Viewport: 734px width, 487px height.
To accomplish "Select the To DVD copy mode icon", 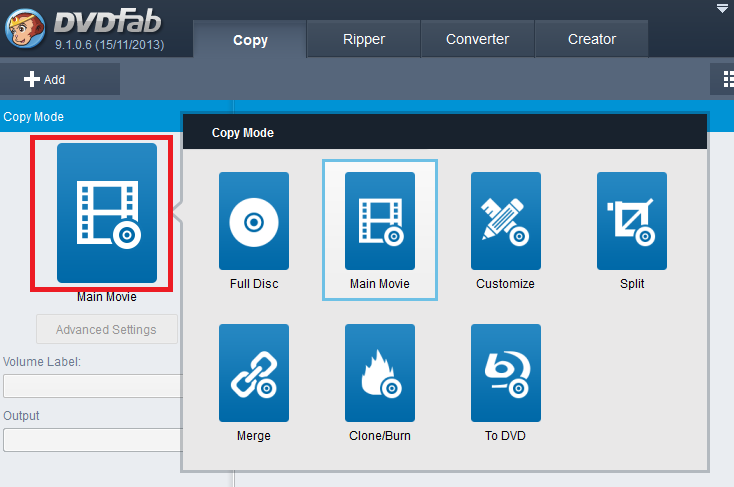I will click(x=505, y=372).
